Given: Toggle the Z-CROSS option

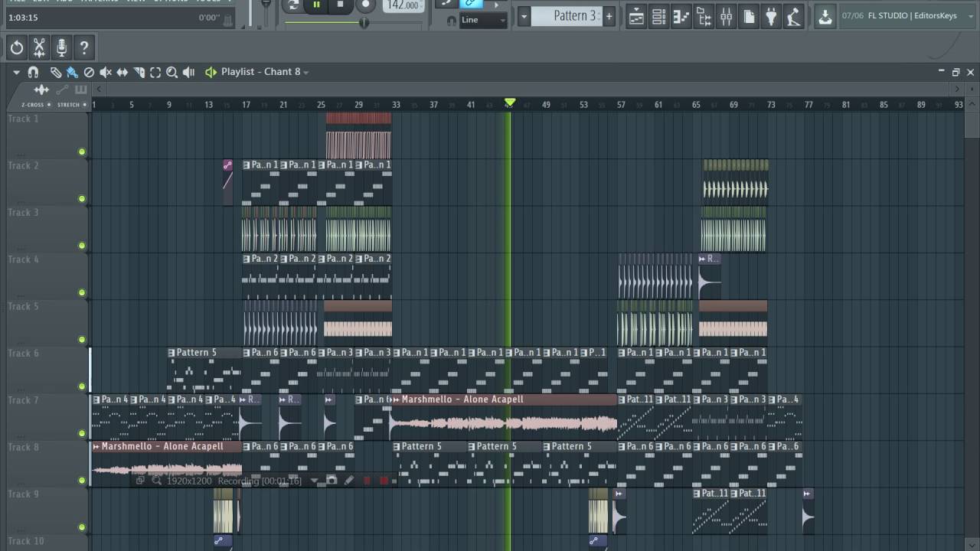Looking at the screenshot, I should coord(36,104).
